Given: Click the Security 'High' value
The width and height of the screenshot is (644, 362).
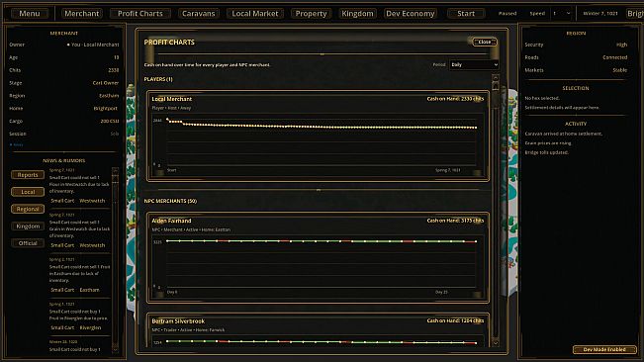Looking at the screenshot, I should point(622,45).
